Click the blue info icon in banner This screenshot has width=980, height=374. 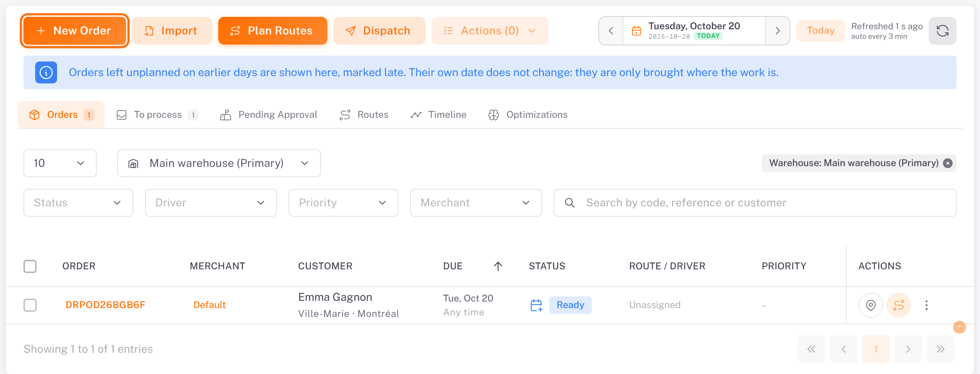pos(46,72)
